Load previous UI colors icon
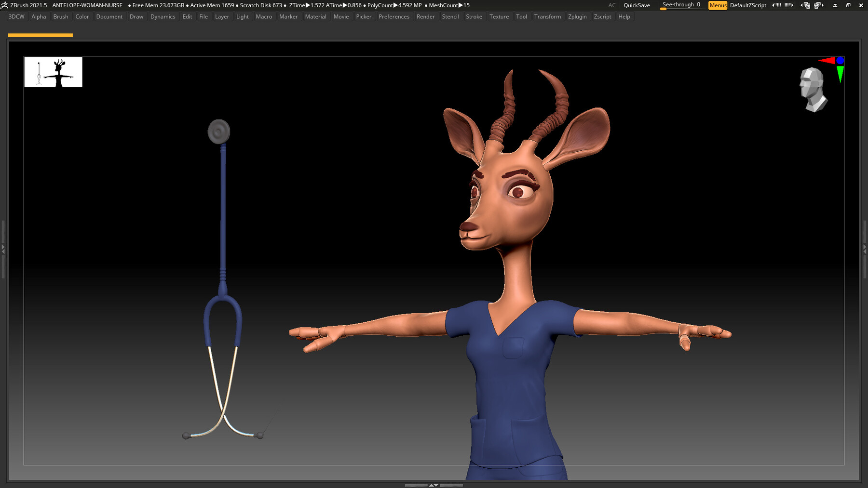 click(776, 5)
